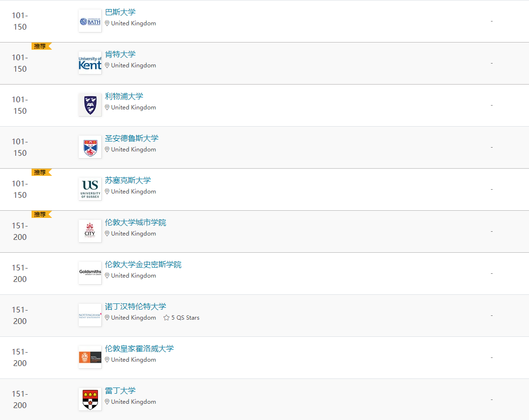Open the University of Sussex US logo
Viewport: 529px width, 420px height.
(x=90, y=189)
